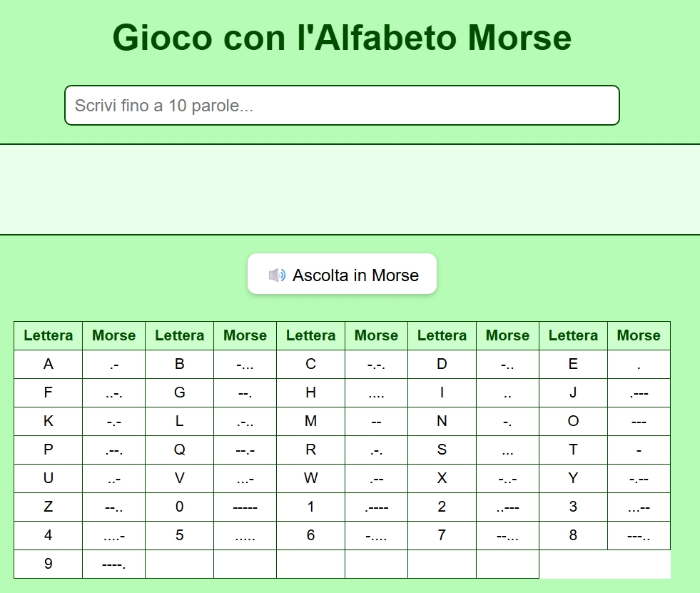The image size is (700, 593).
Task: Click the Morse code for letter O
Action: click(638, 421)
